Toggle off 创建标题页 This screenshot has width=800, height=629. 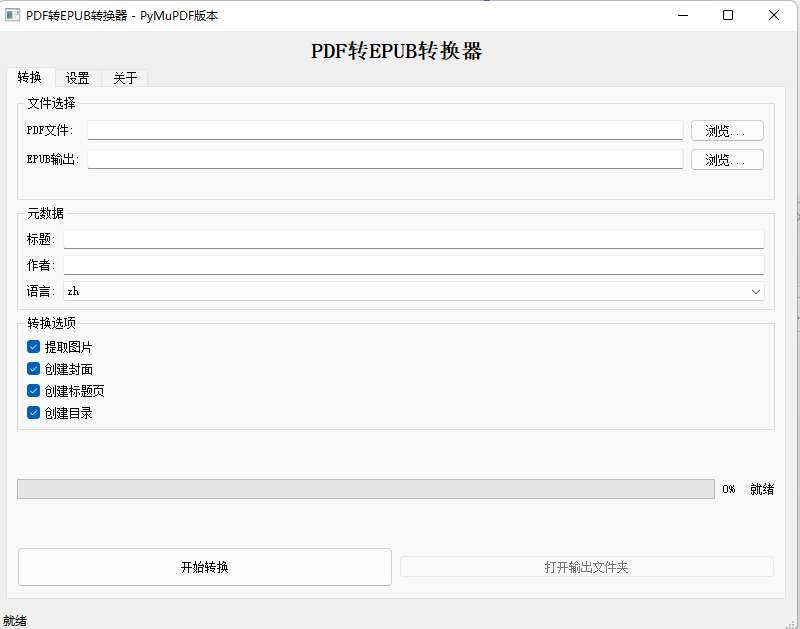pos(33,390)
